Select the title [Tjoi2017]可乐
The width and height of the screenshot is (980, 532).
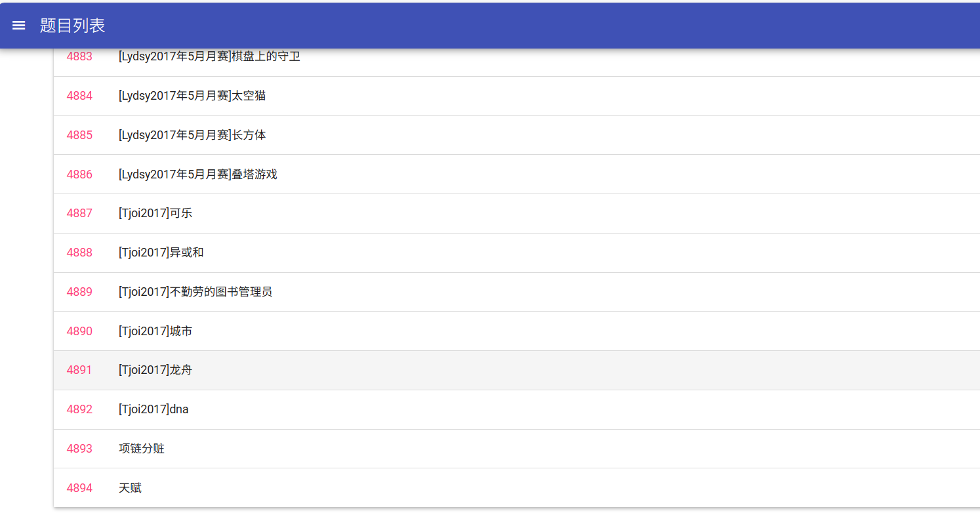tap(155, 213)
